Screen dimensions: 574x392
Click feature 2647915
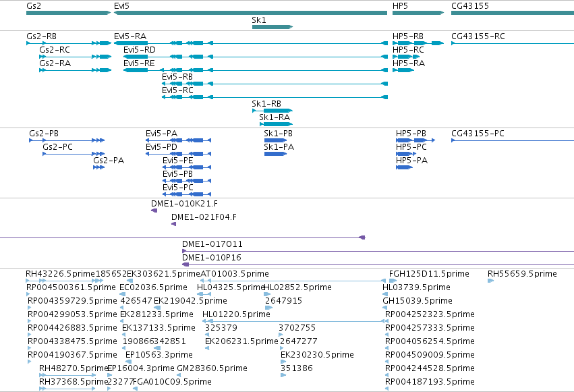tap(284, 301)
